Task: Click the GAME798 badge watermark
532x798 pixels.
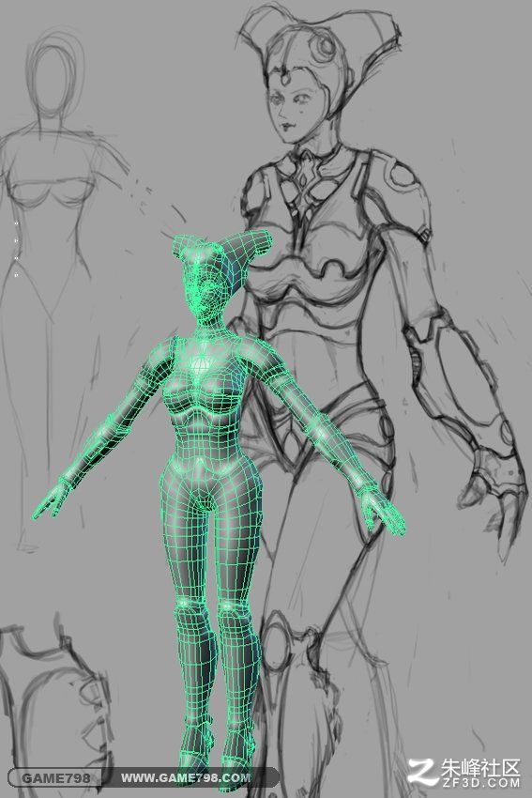Action: coord(54,778)
